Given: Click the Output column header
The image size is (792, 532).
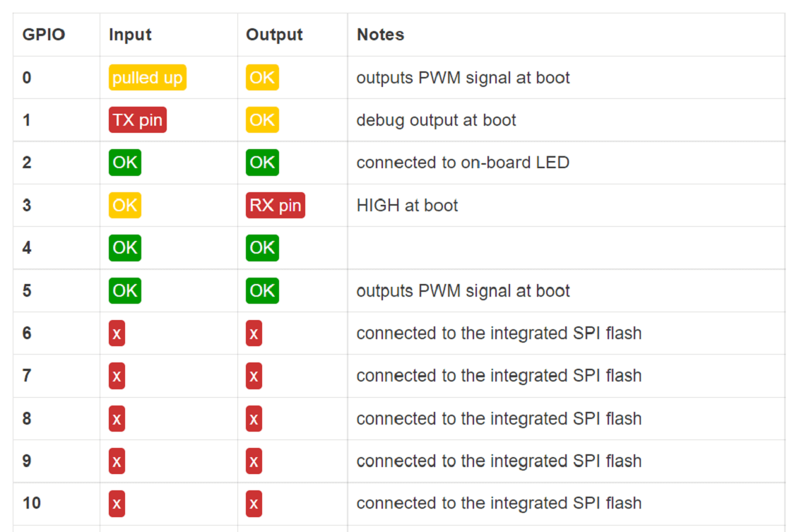Looking at the screenshot, I should pyautogui.click(x=274, y=35).
